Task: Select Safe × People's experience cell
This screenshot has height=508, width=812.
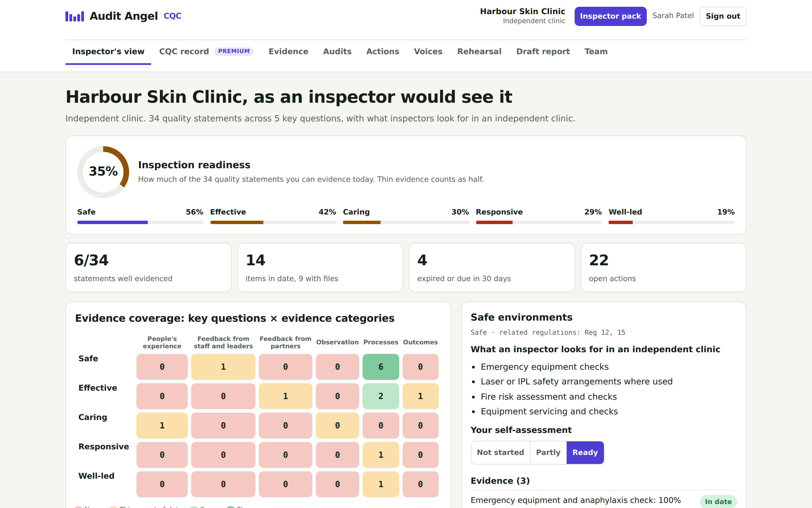Action: pyautogui.click(x=162, y=367)
